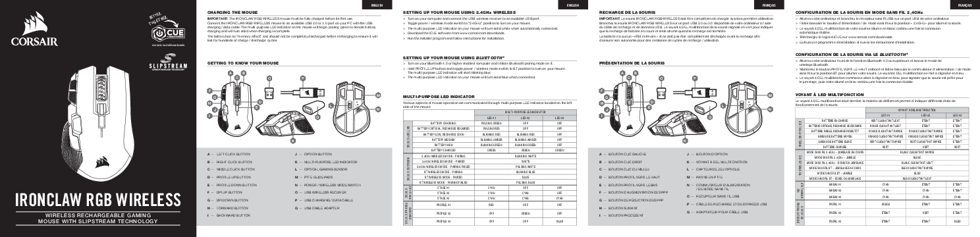
Task: Click the MULTI-PURPOSE LED INDICATOR section heading
Action: click(x=439, y=96)
